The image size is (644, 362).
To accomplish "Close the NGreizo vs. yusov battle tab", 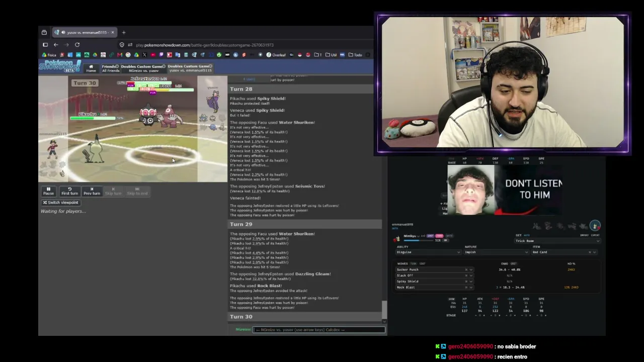I will (165, 66).
